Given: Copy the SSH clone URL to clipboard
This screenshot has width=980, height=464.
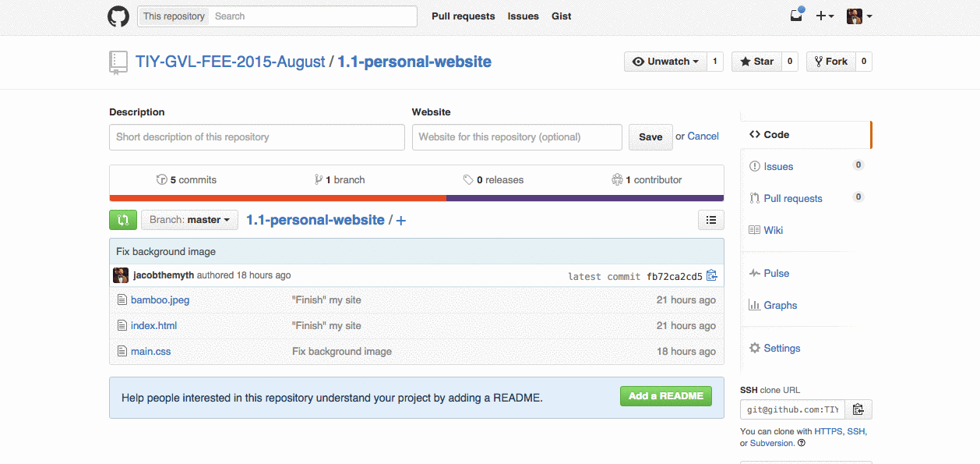Looking at the screenshot, I should pyautogui.click(x=858, y=409).
